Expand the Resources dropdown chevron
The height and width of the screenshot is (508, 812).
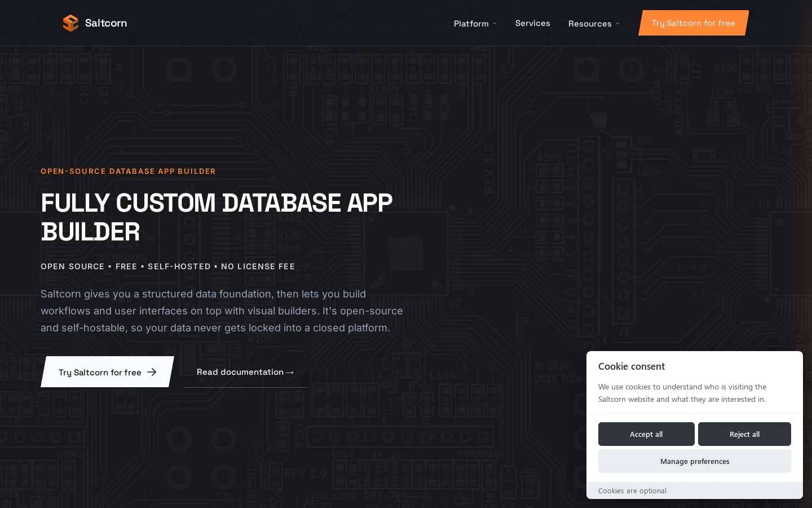pos(617,24)
